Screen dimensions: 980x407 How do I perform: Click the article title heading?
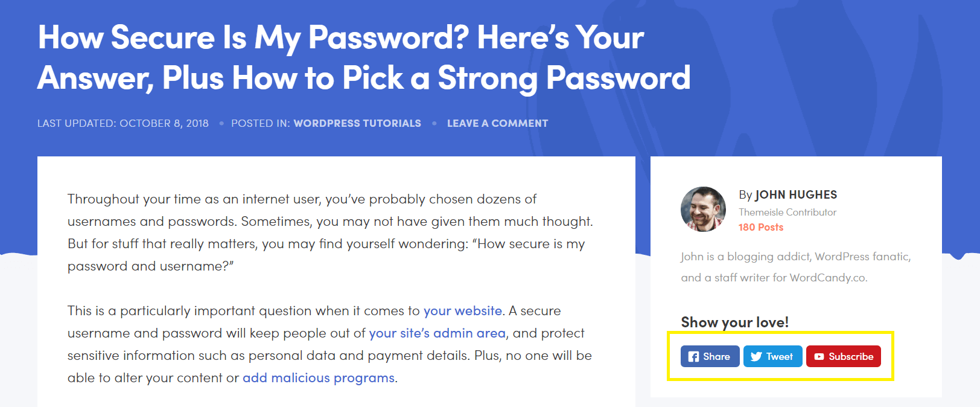pos(364,58)
